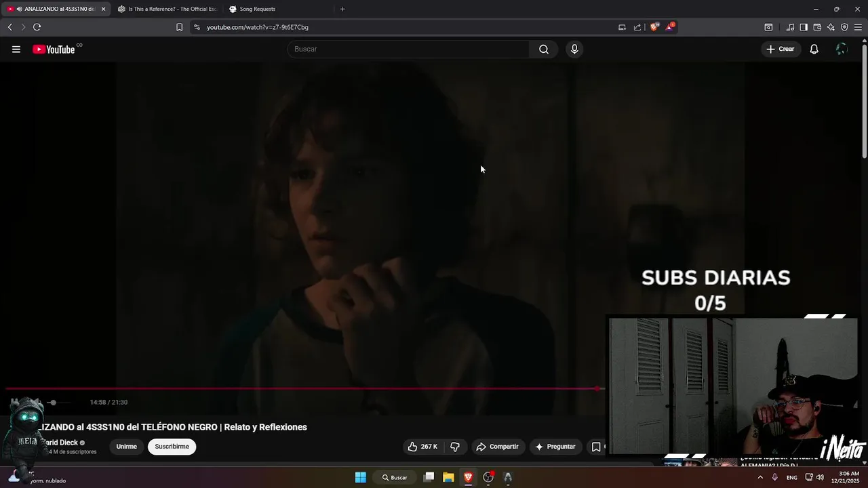Image resolution: width=868 pixels, height=488 pixels.
Task: Go to YouTube home via logo
Action: coord(54,49)
